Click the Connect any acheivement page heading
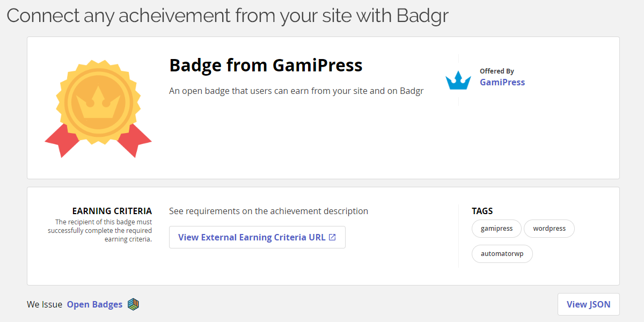 coord(228,16)
